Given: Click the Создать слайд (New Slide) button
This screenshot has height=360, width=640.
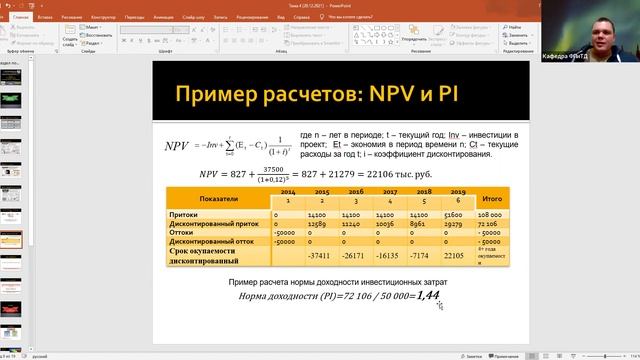Looking at the screenshot, I should click(x=70, y=36).
